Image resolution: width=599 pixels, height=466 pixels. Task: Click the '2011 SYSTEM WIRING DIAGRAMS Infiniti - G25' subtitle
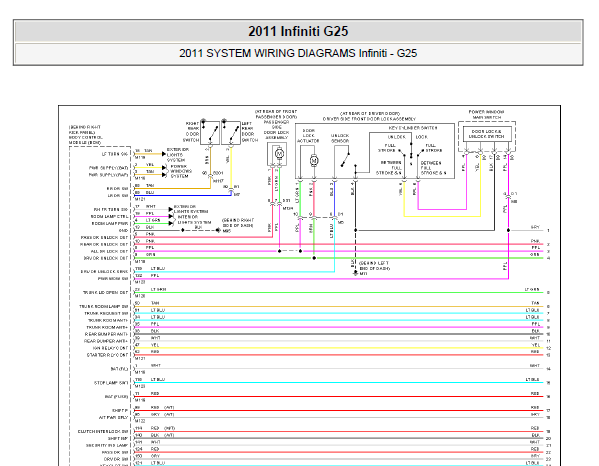tap(298, 53)
